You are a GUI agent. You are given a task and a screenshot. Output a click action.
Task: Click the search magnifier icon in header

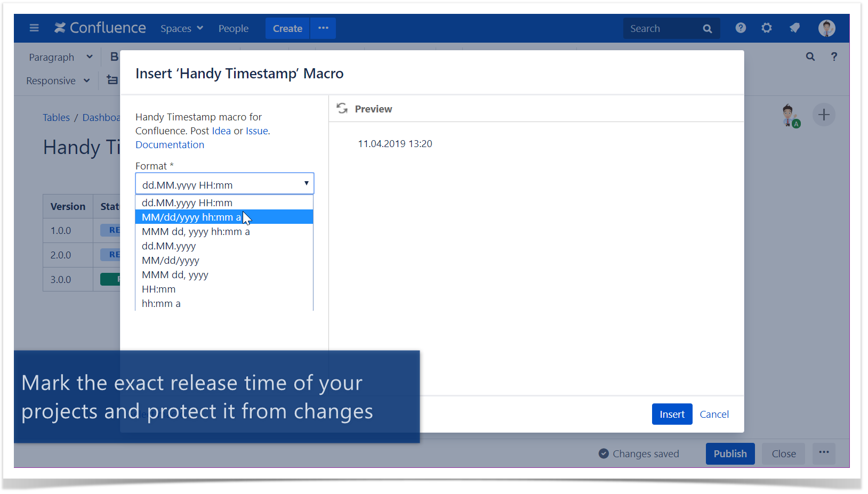[x=708, y=29]
